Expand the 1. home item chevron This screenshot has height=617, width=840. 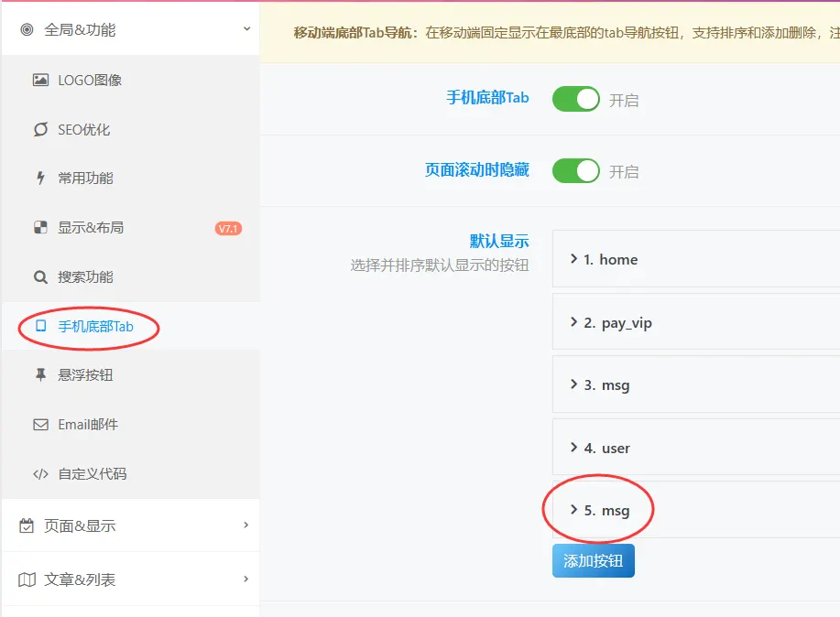pyautogui.click(x=573, y=259)
